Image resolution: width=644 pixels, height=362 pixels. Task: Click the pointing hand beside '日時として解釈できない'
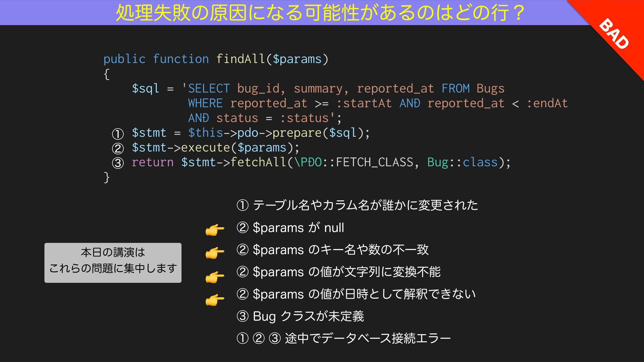tap(215, 299)
